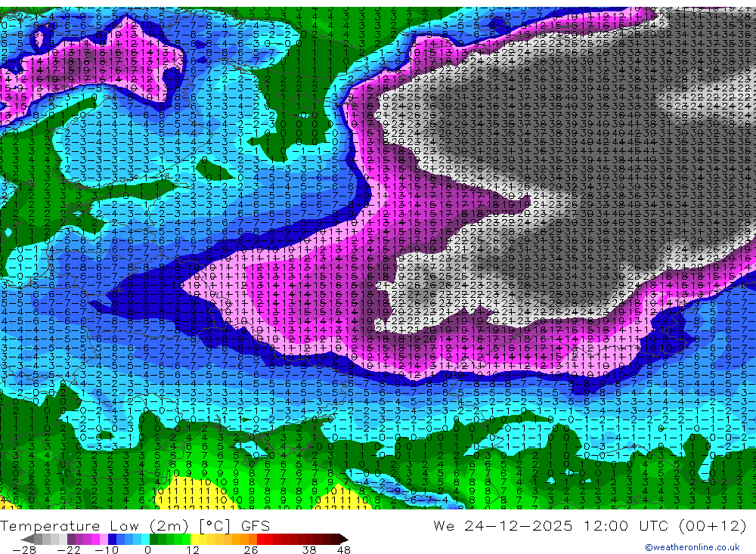Choose the dark blue legend swatch above -10
Viewport: 756px width, 554px height.
tap(113, 539)
